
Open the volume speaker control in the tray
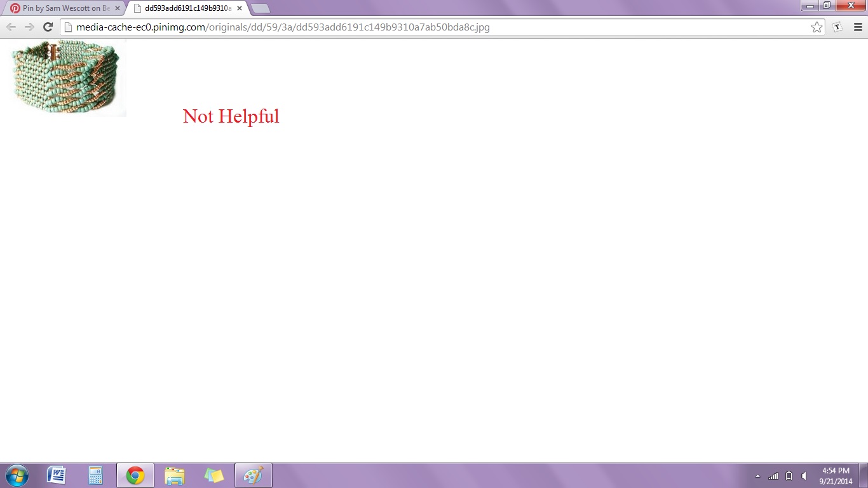point(804,476)
